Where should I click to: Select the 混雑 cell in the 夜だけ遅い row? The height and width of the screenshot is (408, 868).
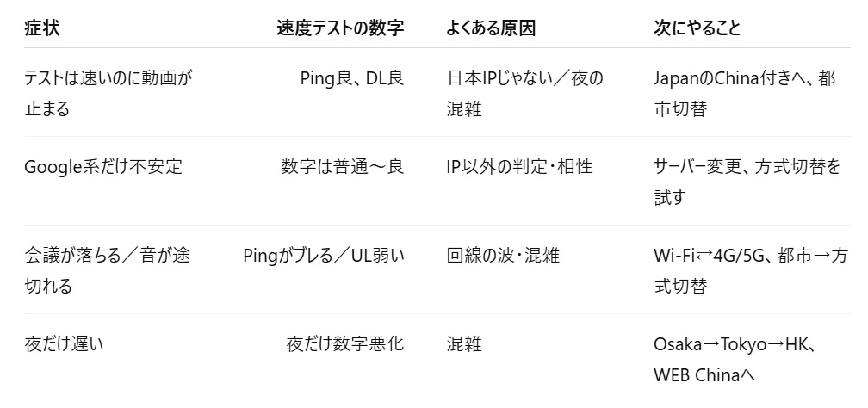point(464,345)
